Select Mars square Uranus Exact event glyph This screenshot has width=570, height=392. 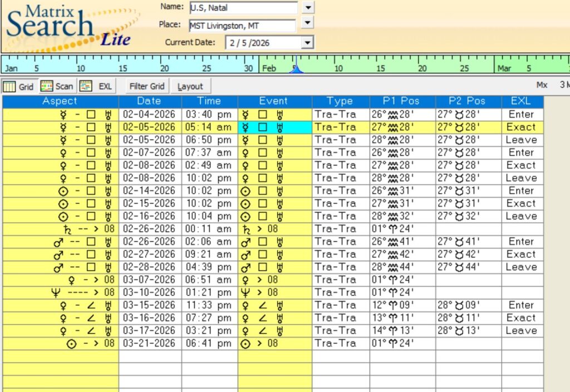pos(274,254)
